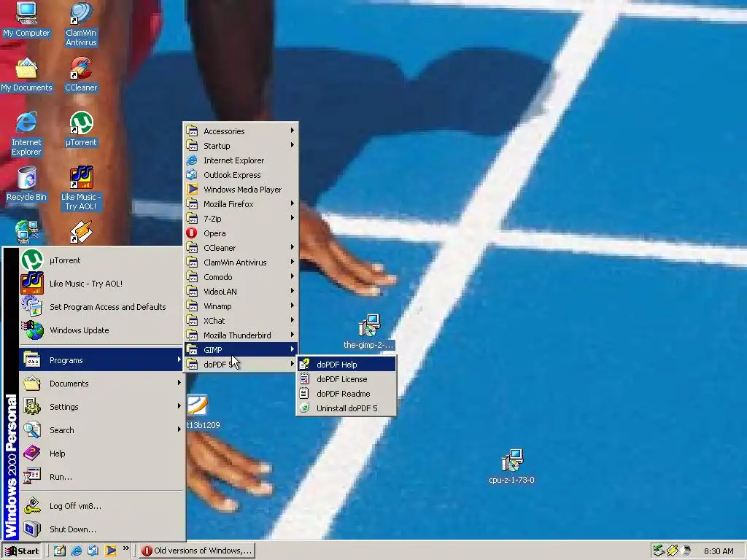The image size is (747, 560).
Task: Click Outlook Express quick launch icon
Action: [x=93, y=551]
